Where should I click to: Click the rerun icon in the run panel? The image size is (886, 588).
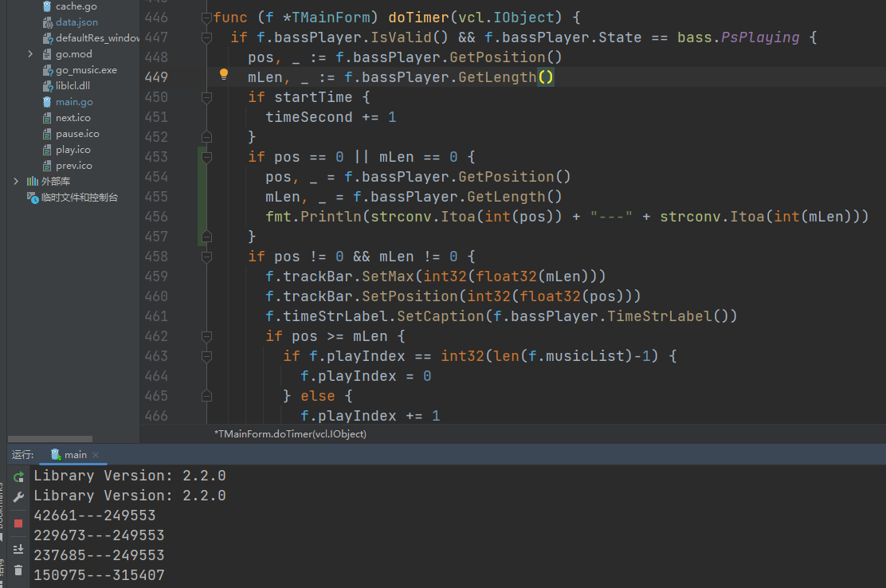point(18,476)
